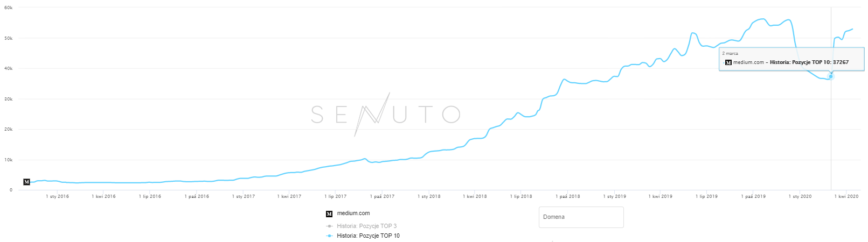Viewport: 868px width, 242px height.
Task: Click into the Domena input field
Action: tap(581, 217)
